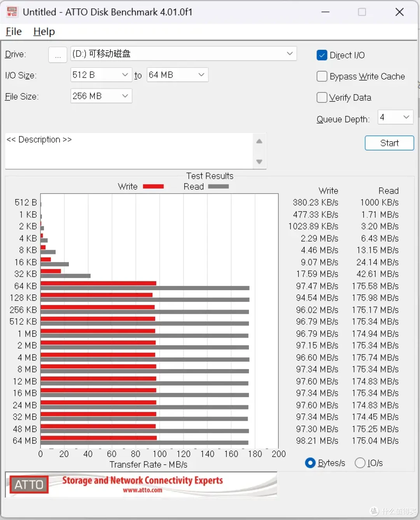420x520 pixels.
Task: Click the 1023.89 KB/s write value
Action: (x=313, y=226)
